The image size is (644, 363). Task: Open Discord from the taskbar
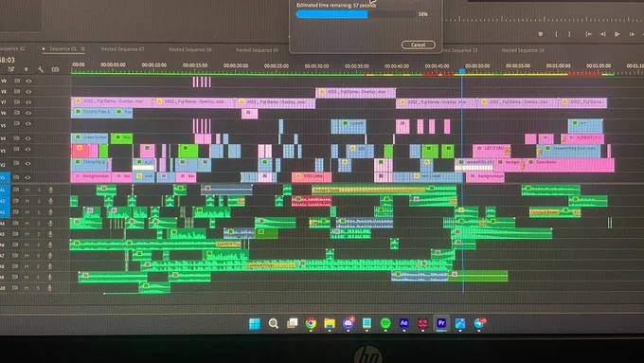[349, 323]
